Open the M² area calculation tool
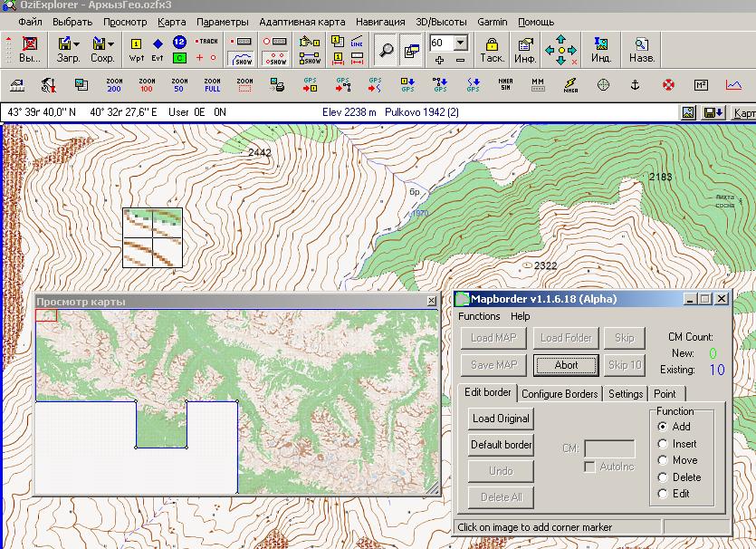This screenshot has width=756, height=549. pos(701,85)
